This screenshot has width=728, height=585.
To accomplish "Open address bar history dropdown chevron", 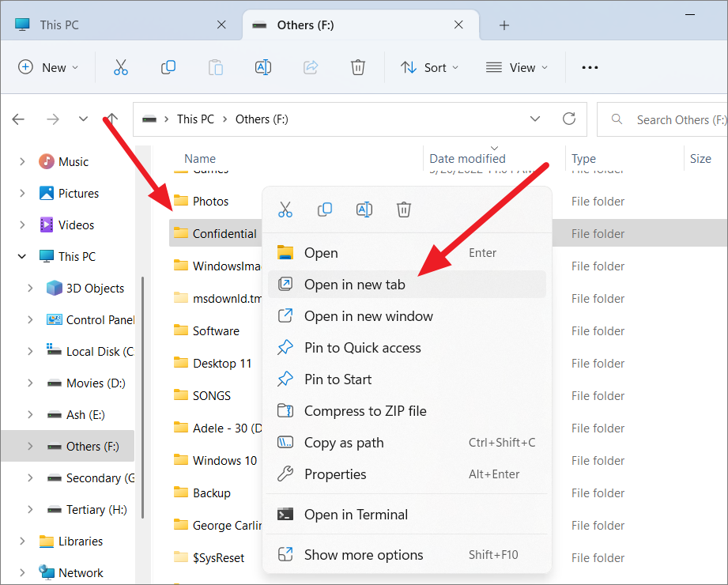I will [535, 119].
